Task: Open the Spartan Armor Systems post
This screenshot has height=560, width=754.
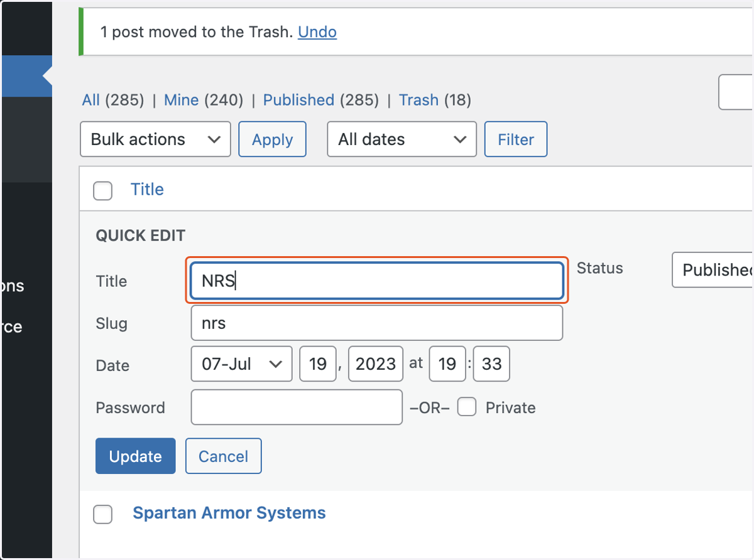Action: tap(229, 513)
